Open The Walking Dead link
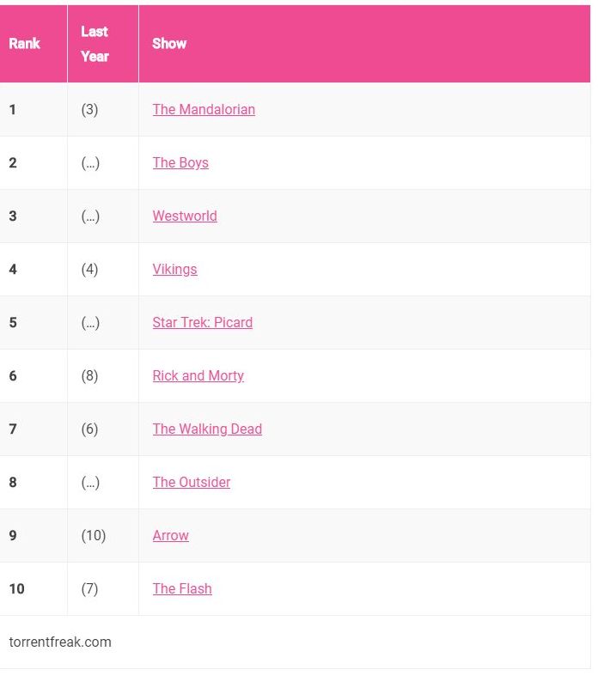The height and width of the screenshot is (700, 598). (207, 429)
